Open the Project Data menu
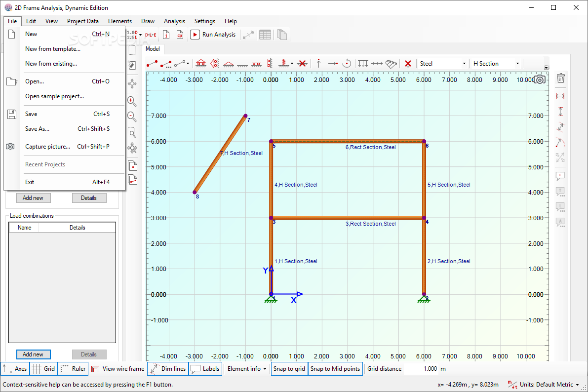The height and width of the screenshot is (392, 588). [83, 21]
